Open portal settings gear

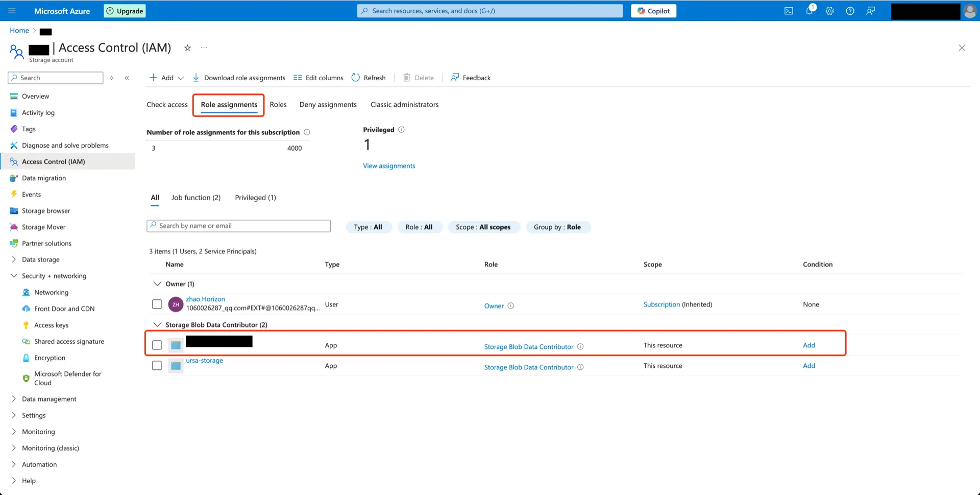pyautogui.click(x=830, y=11)
